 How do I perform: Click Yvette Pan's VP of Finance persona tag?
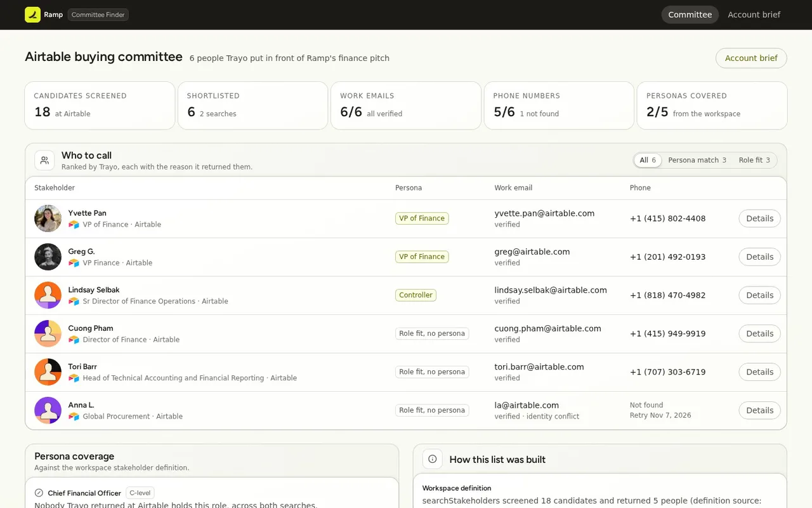click(422, 218)
